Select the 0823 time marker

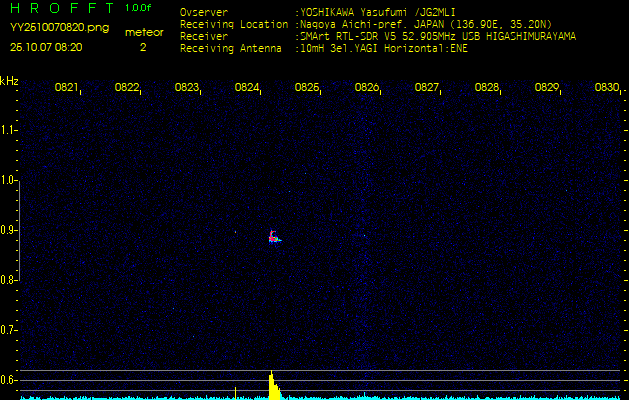pos(187,88)
